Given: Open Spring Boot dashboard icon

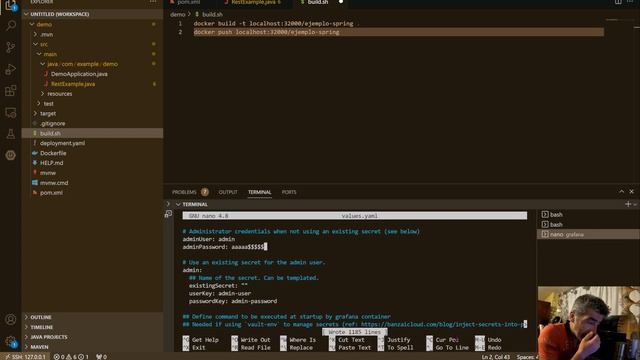Looking at the screenshot, I should click(11, 155).
